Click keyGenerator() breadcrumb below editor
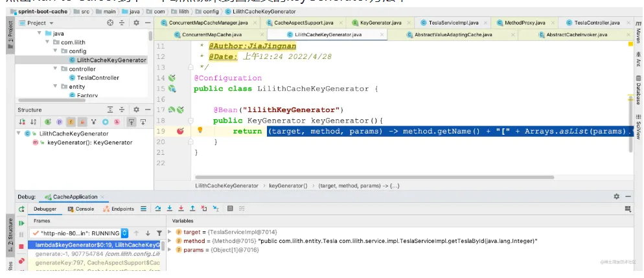The image size is (644, 278). [x=288, y=185]
